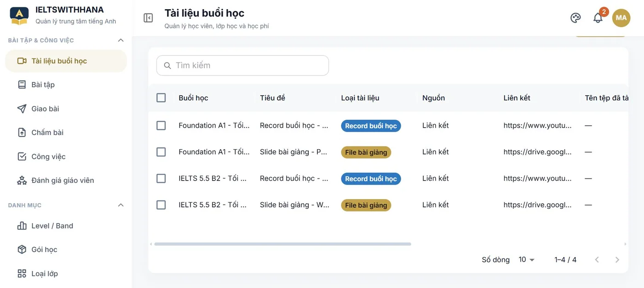Open Bài tập menu item
Viewport: 644px width, 288px height.
point(66,85)
